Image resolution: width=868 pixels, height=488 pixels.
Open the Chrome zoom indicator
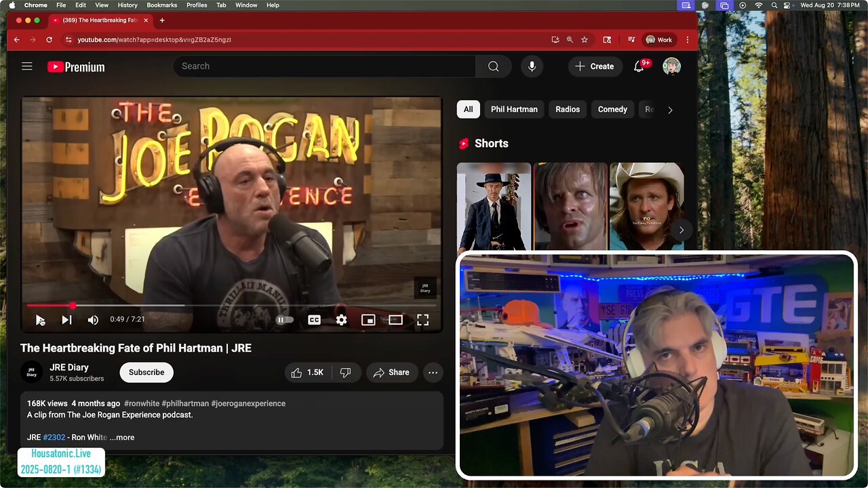tap(570, 40)
